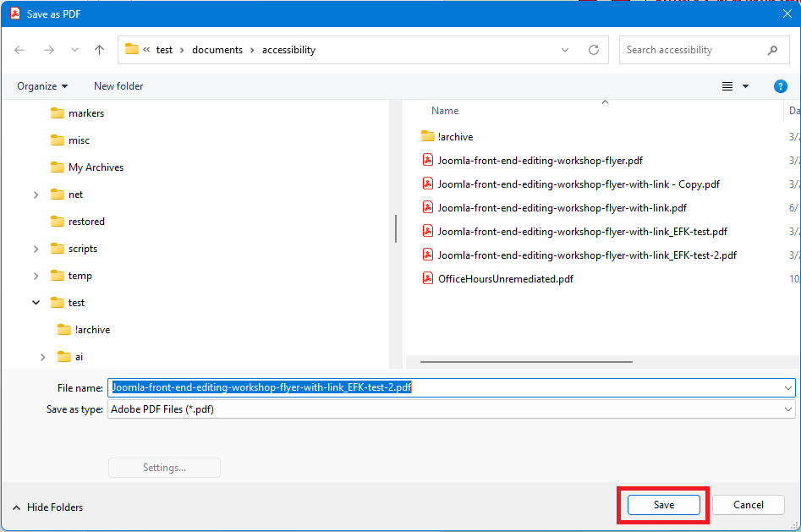Screen dimensions: 801x532
Task: Click Hide Folders toggle
Action: tap(47, 507)
